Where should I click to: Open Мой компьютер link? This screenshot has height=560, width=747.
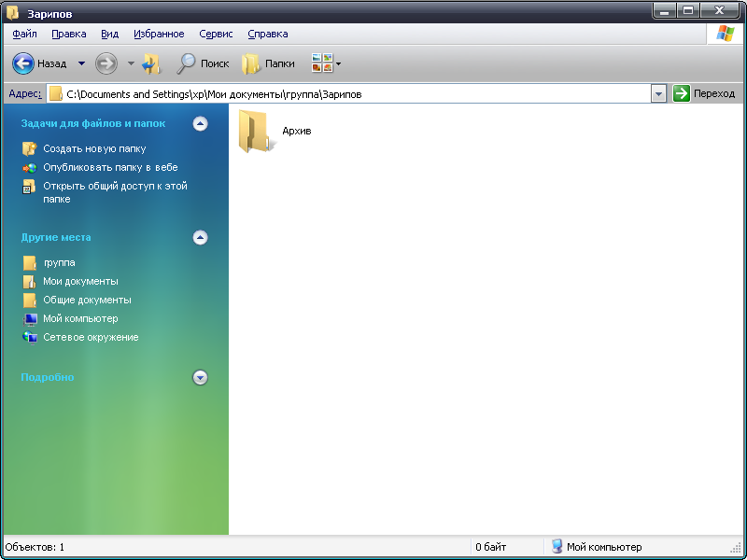pos(80,318)
